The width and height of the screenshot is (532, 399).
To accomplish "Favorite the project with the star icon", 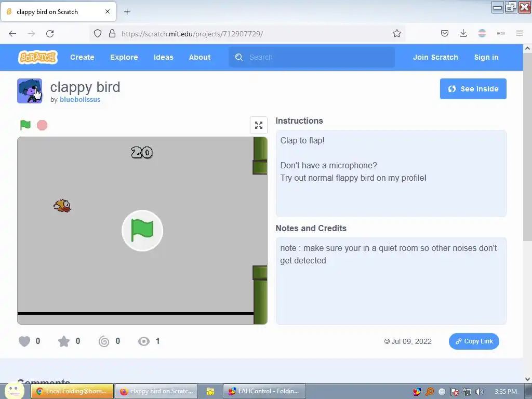I will (x=64, y=341).
